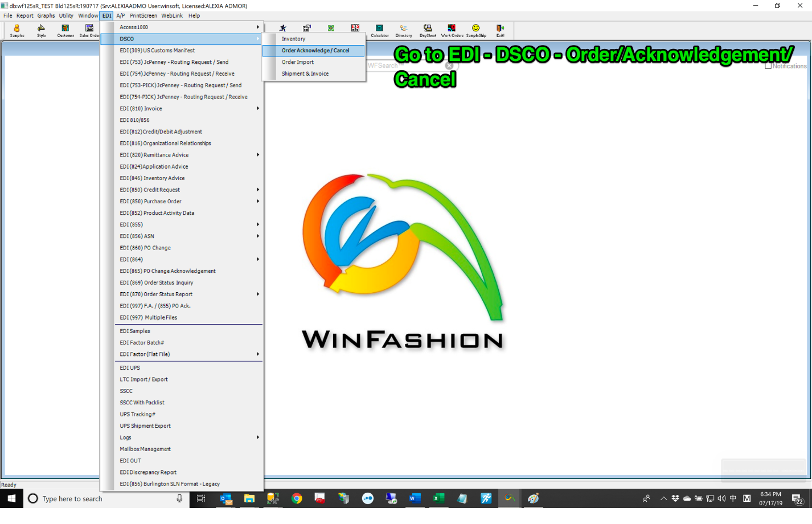Expand the Logs submenu

258,437
